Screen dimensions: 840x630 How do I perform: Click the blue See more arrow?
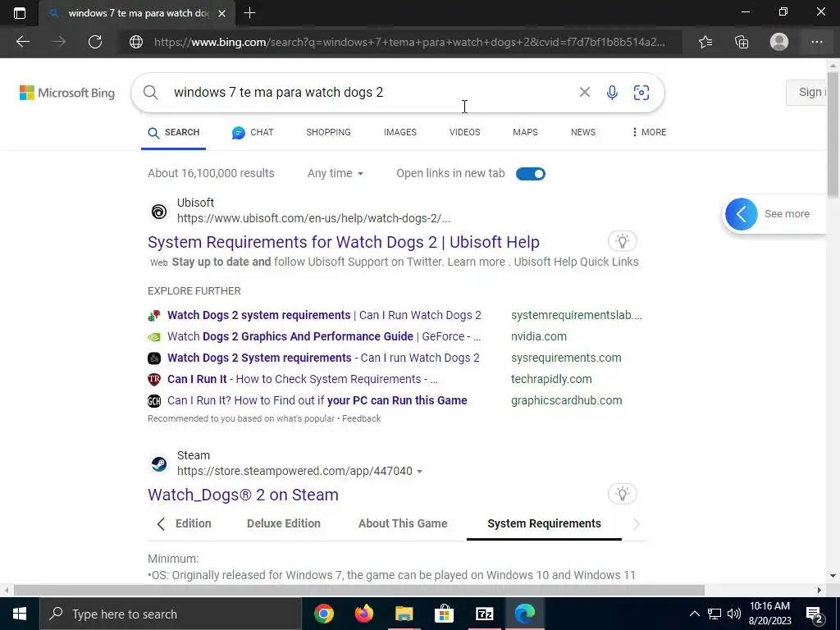tap(742, 214)
